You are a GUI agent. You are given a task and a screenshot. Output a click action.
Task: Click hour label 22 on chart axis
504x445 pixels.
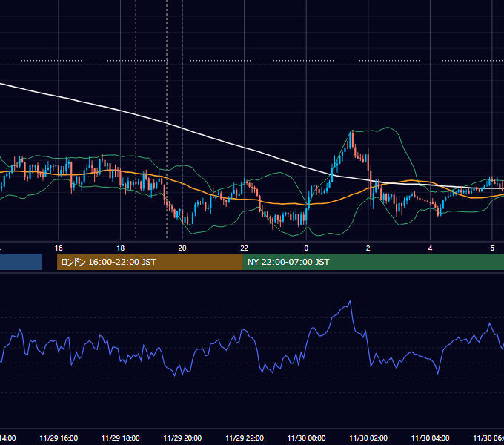[245, 248]
